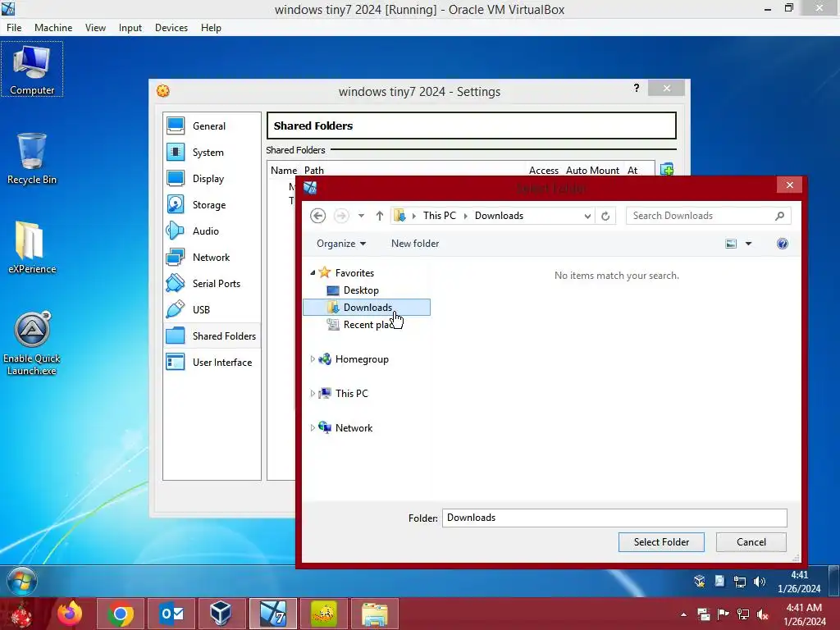Click Downloads in the address breadcrumb
The width and height of the screenshot is (840, 630).
click(499, 216)
